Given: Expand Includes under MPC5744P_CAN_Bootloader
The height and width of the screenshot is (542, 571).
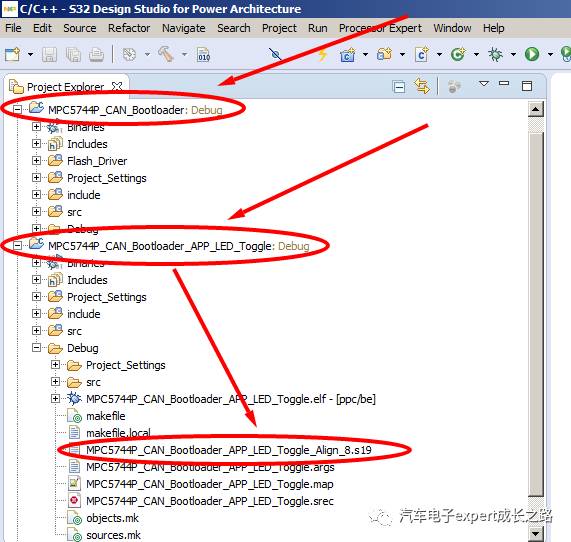Looking at the screenshot, I should (36, 144).
